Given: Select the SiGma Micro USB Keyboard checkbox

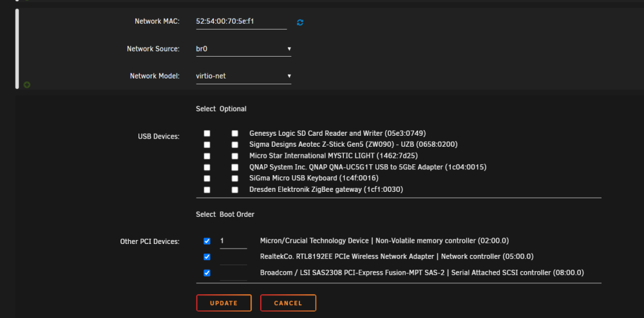Looking at the screenshot, I should click(207, 178).
